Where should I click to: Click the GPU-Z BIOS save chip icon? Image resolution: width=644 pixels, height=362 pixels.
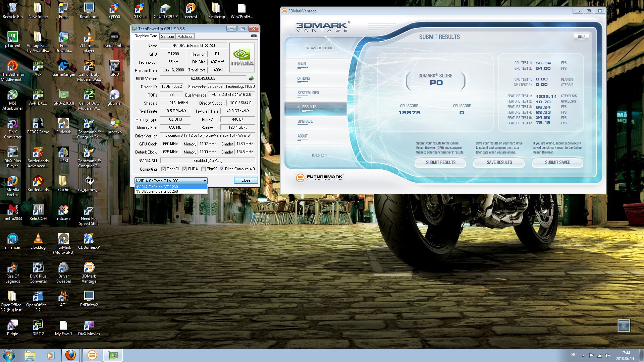251,78
